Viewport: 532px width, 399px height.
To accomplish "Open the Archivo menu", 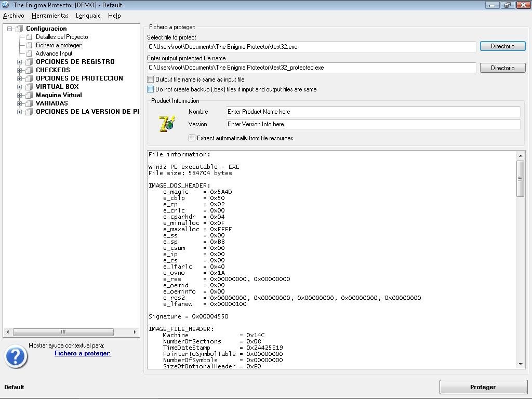I will coord(14,16).
